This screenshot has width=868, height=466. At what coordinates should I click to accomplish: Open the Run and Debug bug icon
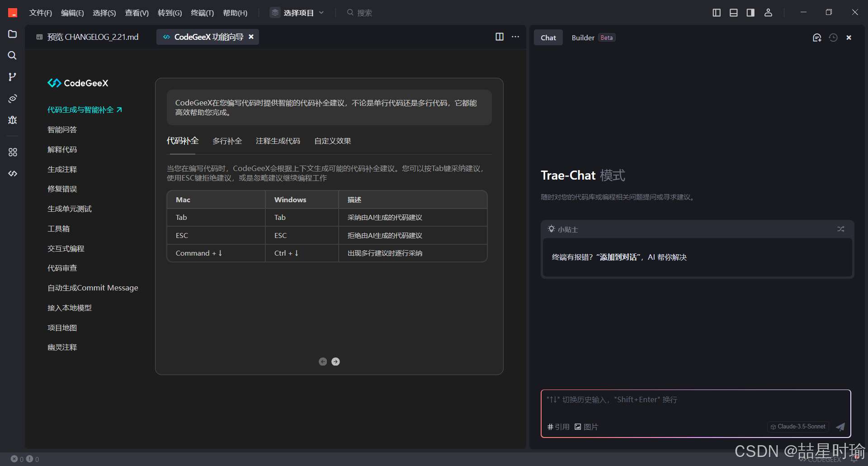pos(12,120)
